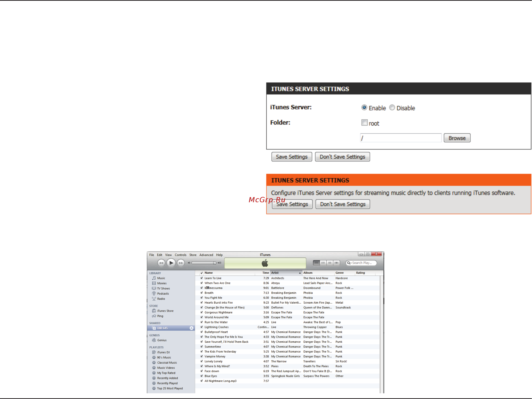Screen dimensions: 532x399
Task: Switch to album list view
Action: coord(323,263)
